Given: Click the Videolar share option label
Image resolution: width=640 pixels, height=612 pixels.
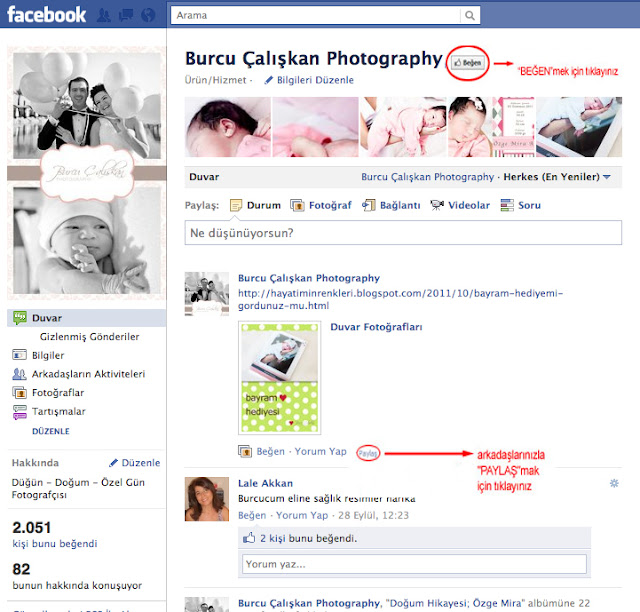Looking at the screenshot, I should tap(469, 205).
